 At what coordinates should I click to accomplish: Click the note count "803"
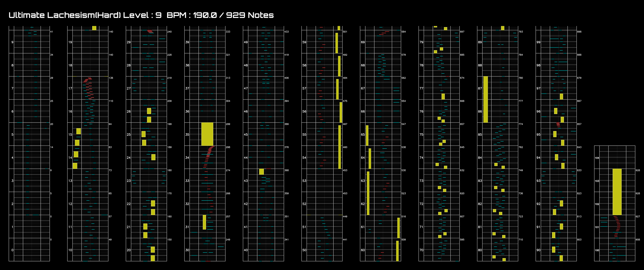[579, 239]
